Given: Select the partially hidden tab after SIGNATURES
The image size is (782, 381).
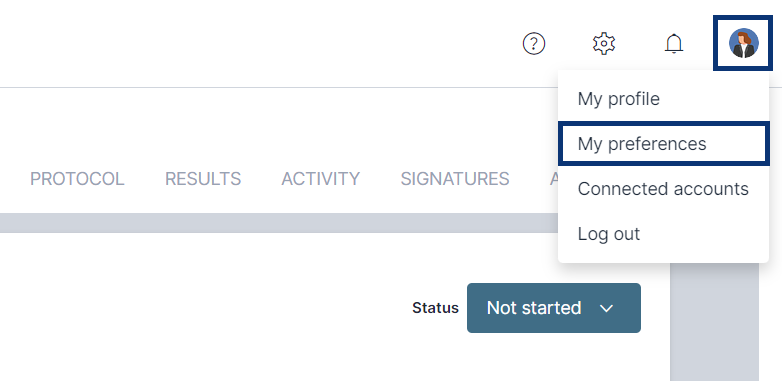Looking at the screenshot, I should (x=554, y=179).
